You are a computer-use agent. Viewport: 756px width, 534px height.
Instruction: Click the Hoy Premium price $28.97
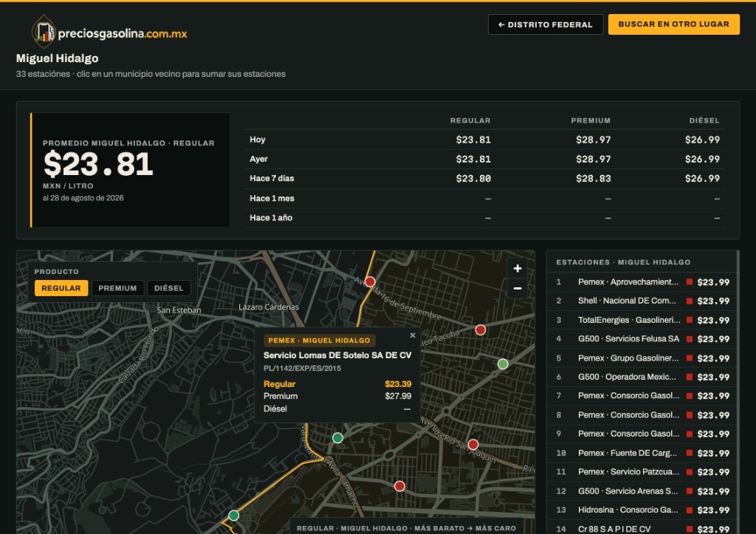[593, 140]
